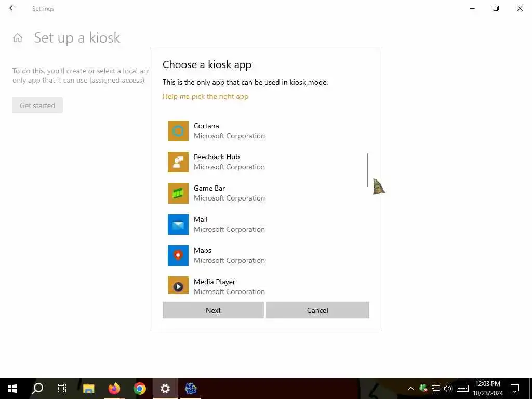Restore down the Settings window
532x399 pixels.
[496, 8]
